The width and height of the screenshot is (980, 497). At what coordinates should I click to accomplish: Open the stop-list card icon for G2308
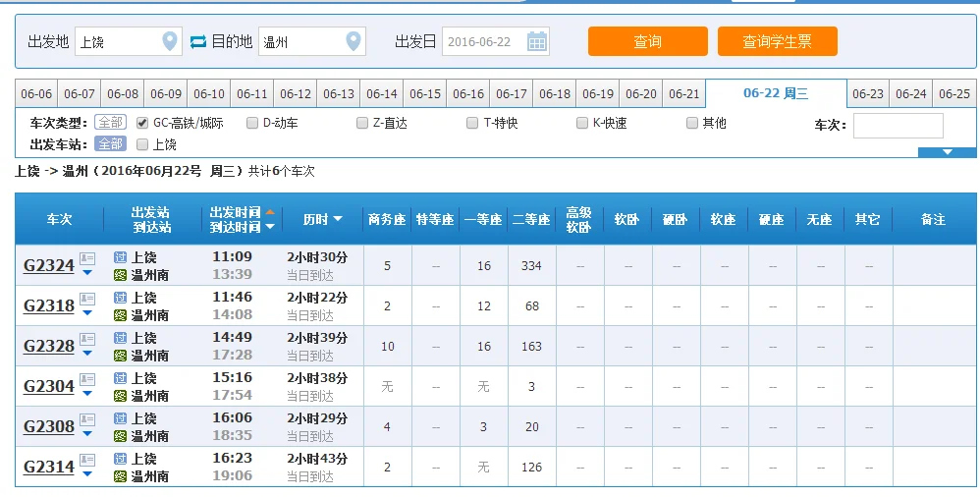(x=87, y=419)
